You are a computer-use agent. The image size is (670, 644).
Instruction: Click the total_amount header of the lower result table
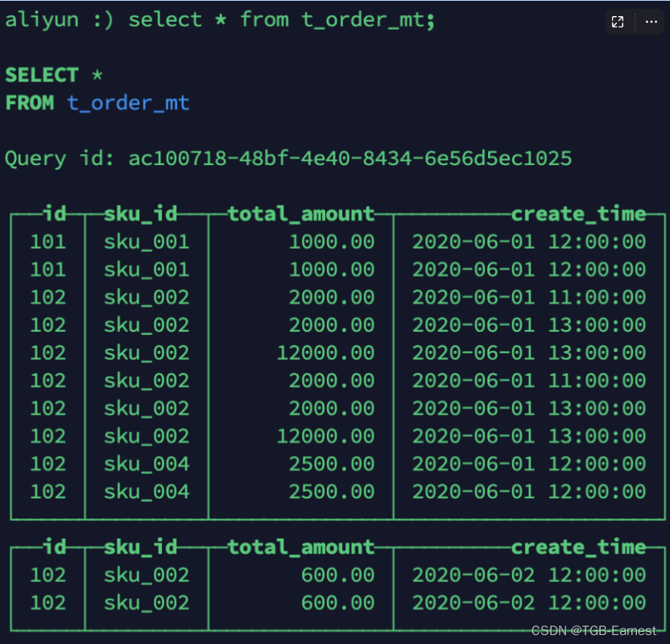[x=301, y=547]
